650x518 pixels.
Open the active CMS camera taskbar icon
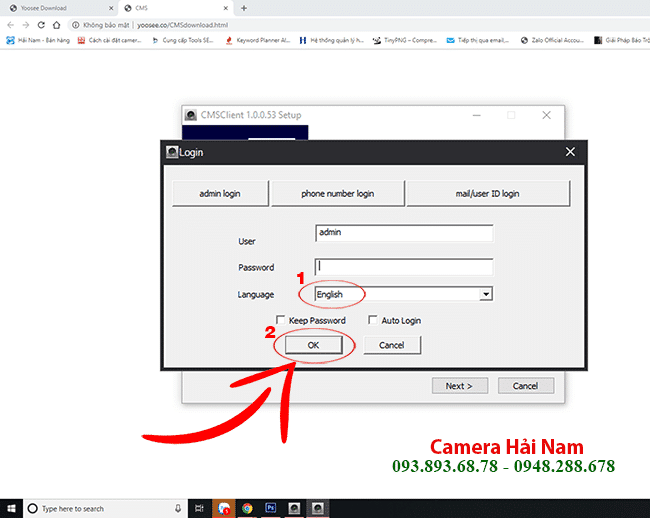pyautogui.click(x=318, y=508)
